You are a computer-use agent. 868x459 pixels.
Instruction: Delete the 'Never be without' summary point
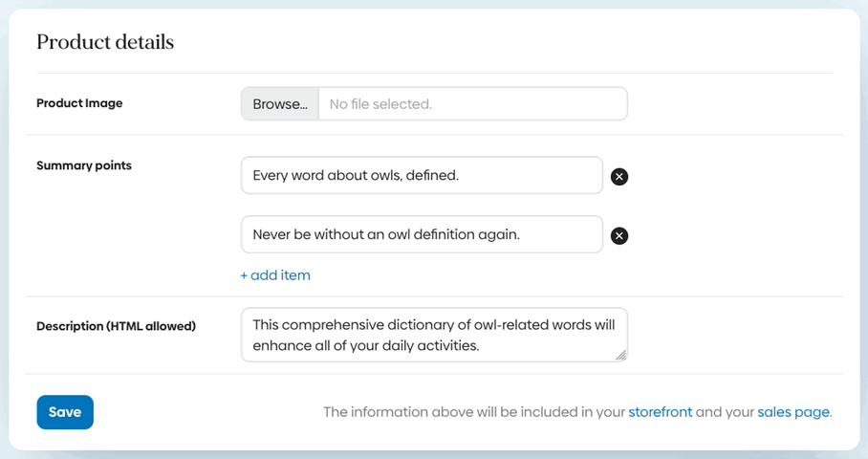click(x=619, y=236)
